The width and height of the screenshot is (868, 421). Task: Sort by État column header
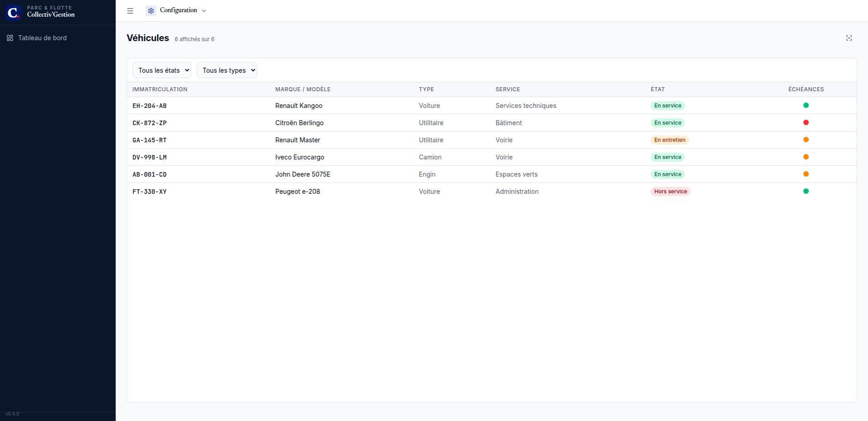coord(658,89)
